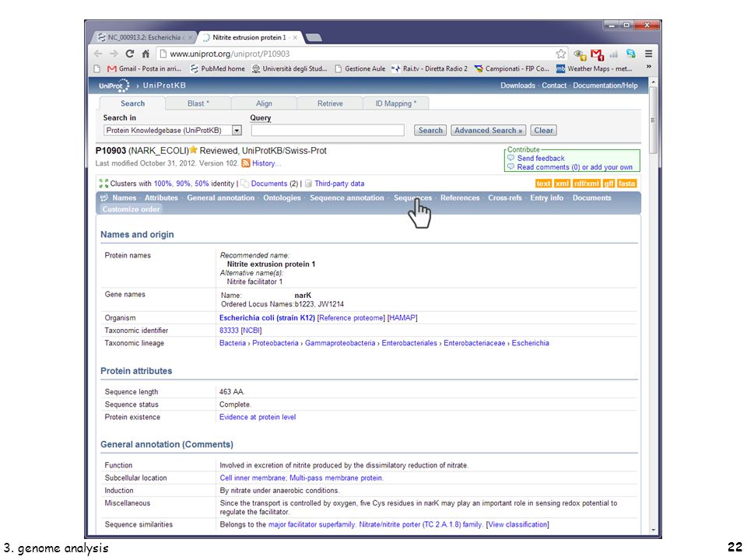Jump to Names section in navigation bar
The image size is (747, 560).
click(124, 198)
